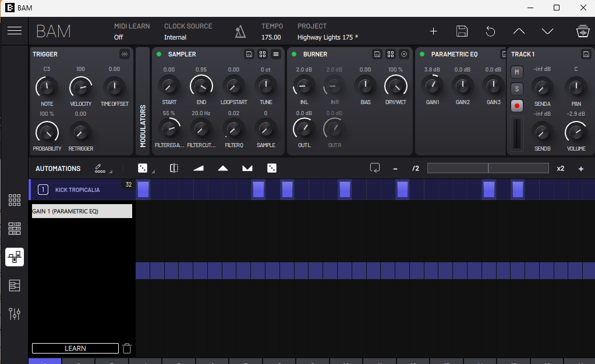Image resolution: width=595 pixels, height=364 pixels.
Task: Toggle first step of Kick Tropicalia
Action: (143, 189)
